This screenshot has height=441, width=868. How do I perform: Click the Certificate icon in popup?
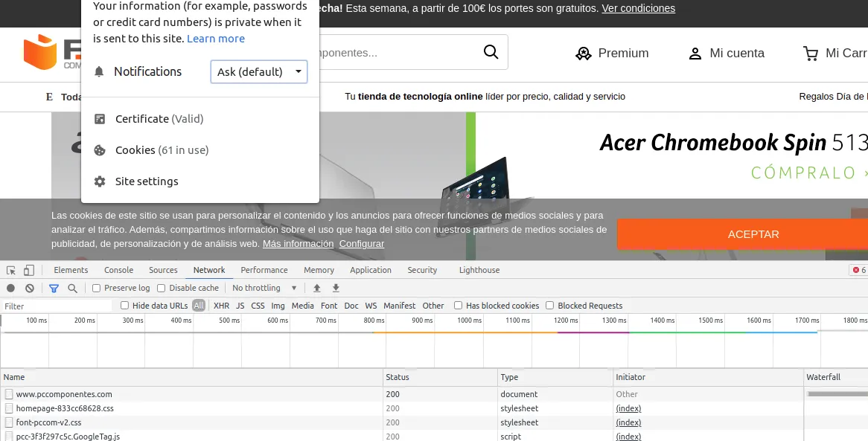click(x=100, y=119)
